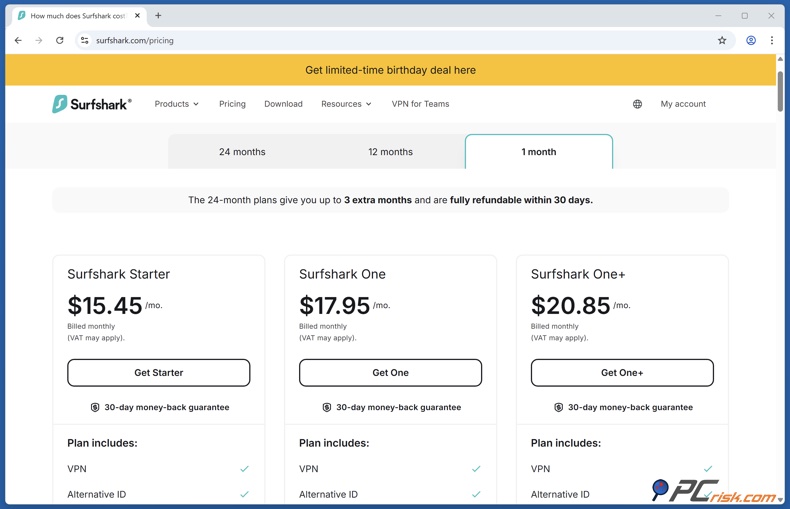Switch to the 12 months tab
This screenshot has height=509, width=790.
390,152
